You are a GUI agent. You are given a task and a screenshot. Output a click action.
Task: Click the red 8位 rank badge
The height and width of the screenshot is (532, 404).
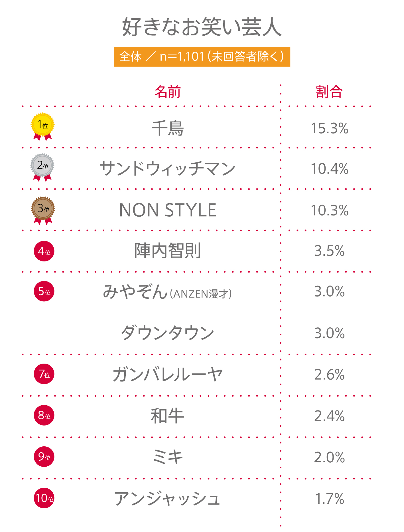pos(44,415)
